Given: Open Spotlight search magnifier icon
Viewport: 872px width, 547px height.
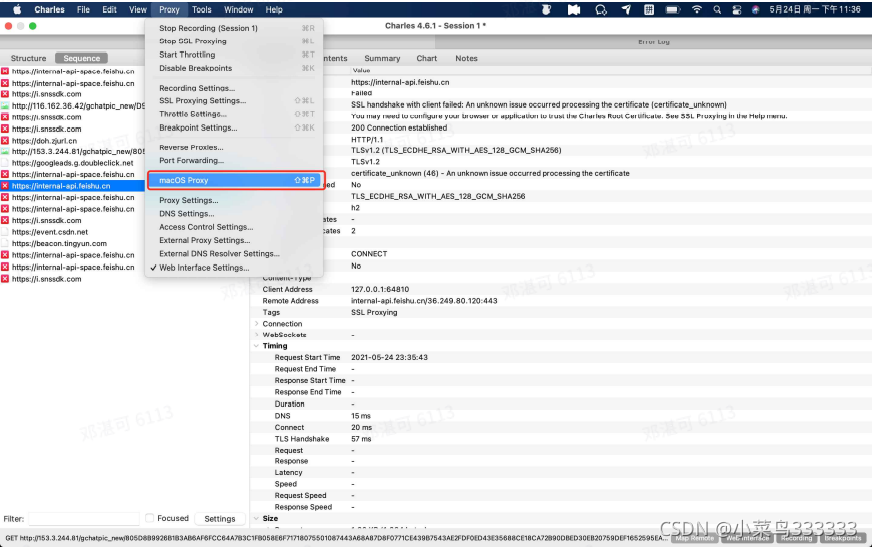Looking at the screenshot, I should (x=717, y=9).
